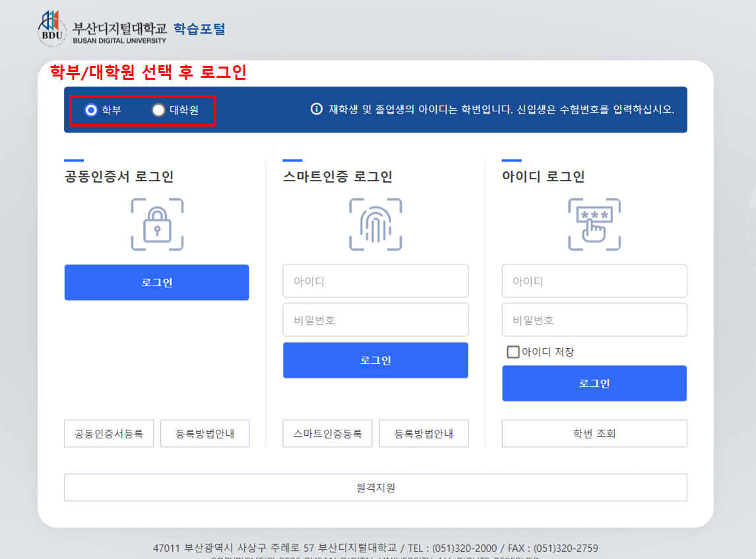
Task: Click 공동인증서등록 to register a certificate
Action: [108, 433]
